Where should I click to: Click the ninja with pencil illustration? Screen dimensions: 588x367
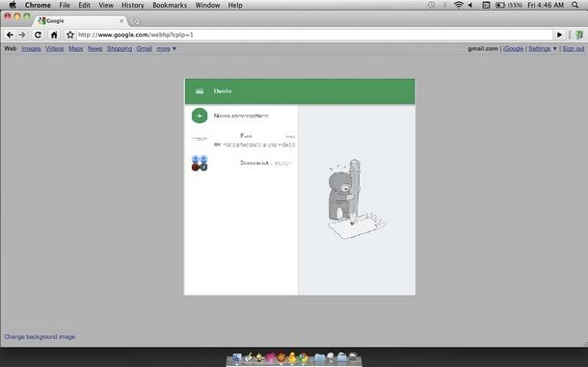[x=357, y=199]
